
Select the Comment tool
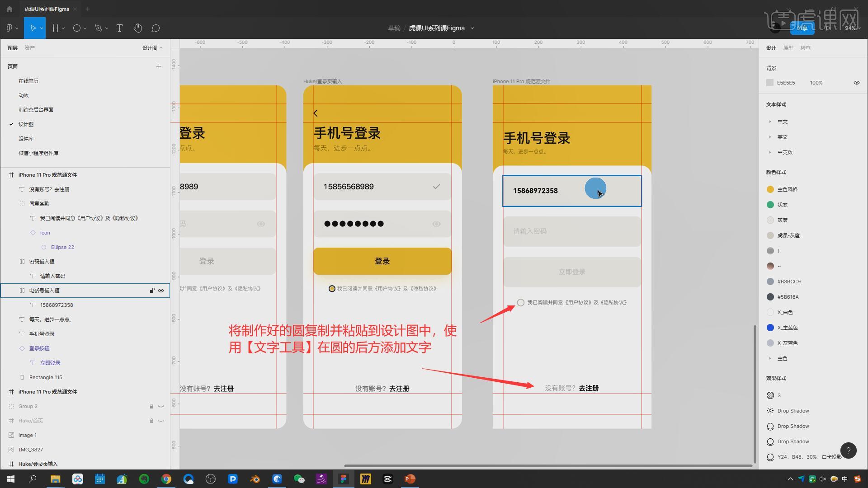pyautogui.click(x=156, y=28)
